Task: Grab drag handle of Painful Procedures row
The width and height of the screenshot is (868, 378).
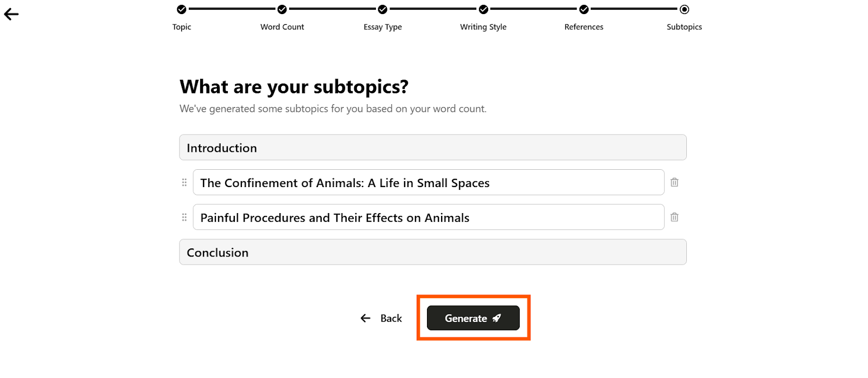Action: coord(184,217)
